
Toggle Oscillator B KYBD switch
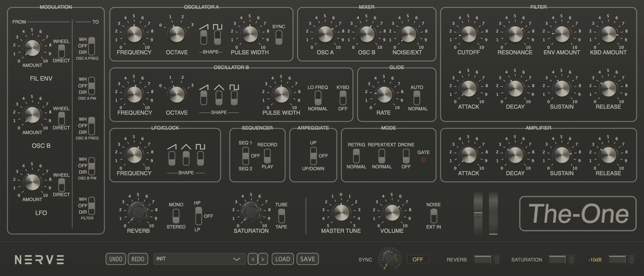tap(343, 98)
